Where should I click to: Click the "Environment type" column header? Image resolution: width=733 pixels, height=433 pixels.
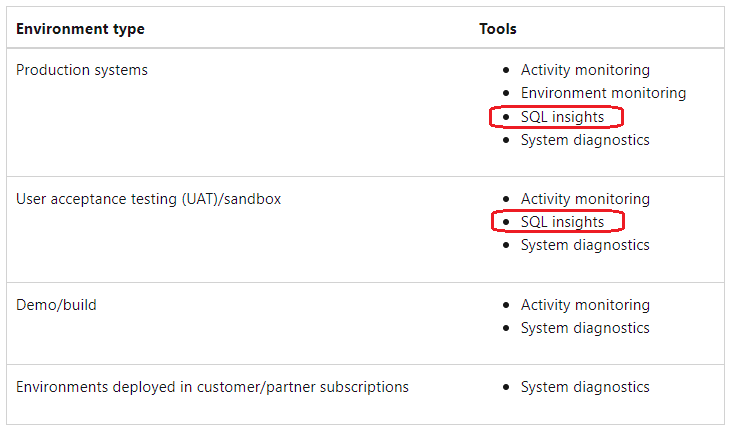tap(80, 29)
